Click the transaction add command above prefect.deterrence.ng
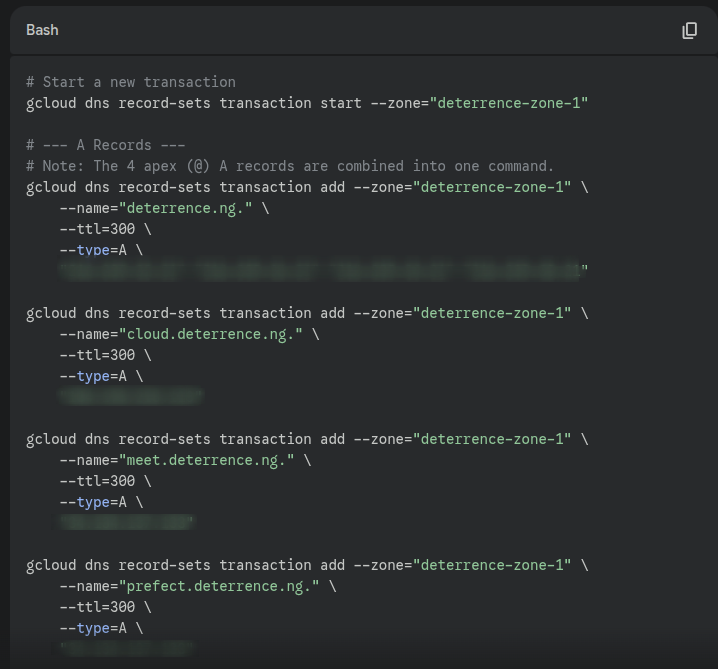Screen dimensions: 718x669 [307, 565]
